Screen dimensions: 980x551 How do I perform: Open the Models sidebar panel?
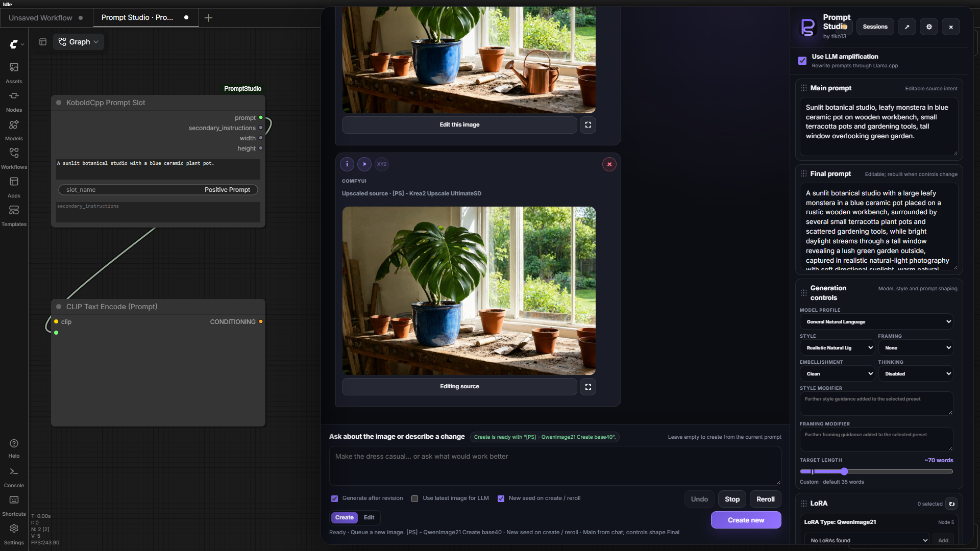14,130
